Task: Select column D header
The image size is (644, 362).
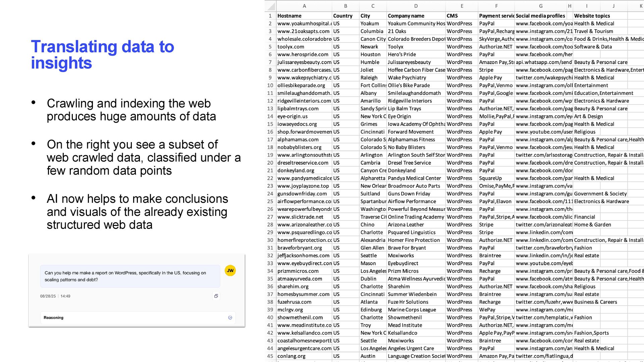Action: (x=416, y=6)
